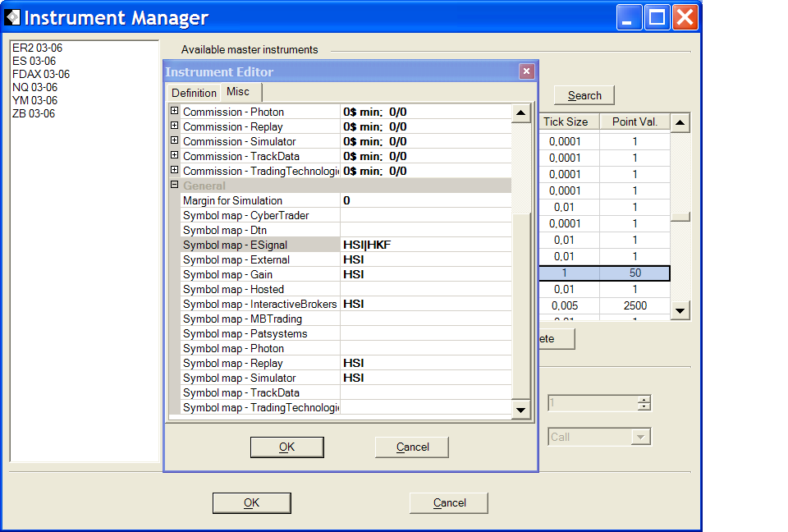
Task: Collapse the General section
Action: (174, 185)
